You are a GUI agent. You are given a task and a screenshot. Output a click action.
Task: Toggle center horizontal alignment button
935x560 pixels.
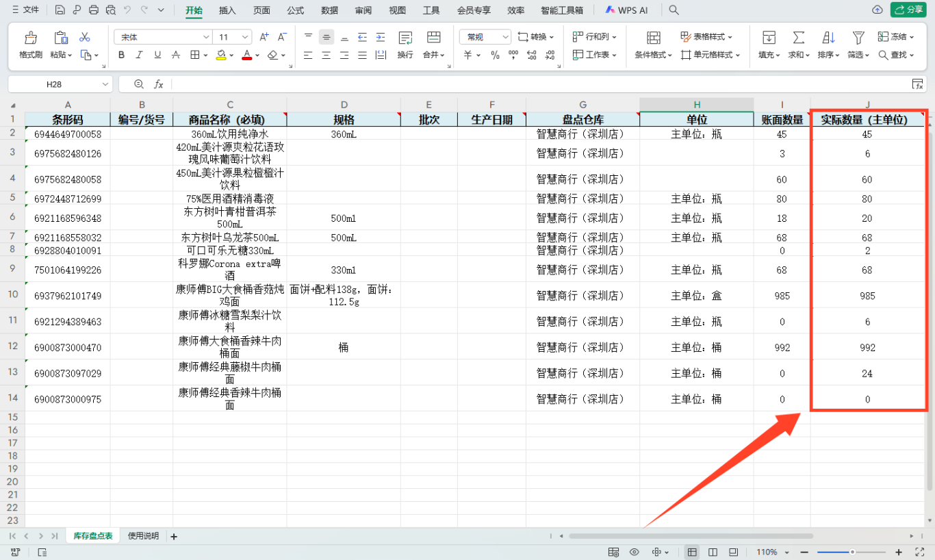326,55
